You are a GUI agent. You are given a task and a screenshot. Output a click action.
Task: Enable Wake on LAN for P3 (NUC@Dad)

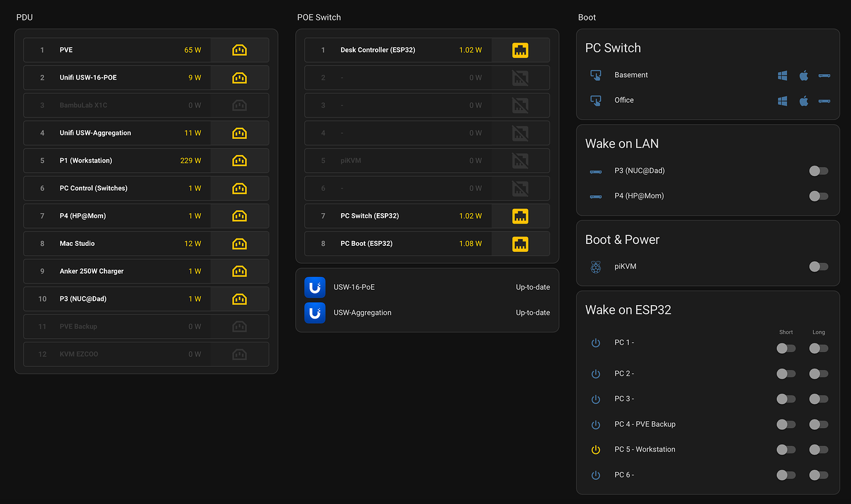[x=819, y=171]
